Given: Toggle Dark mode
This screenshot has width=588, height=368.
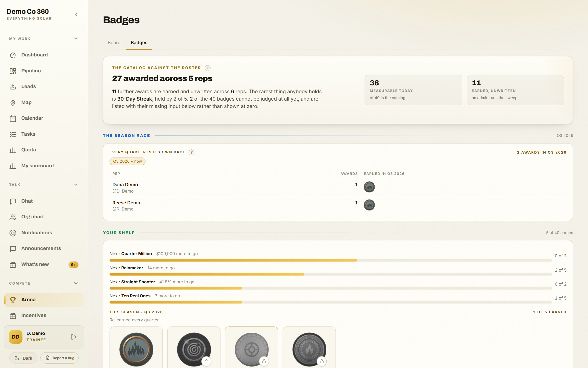Looking at the screenshot, I should click(x=23, y=358).
